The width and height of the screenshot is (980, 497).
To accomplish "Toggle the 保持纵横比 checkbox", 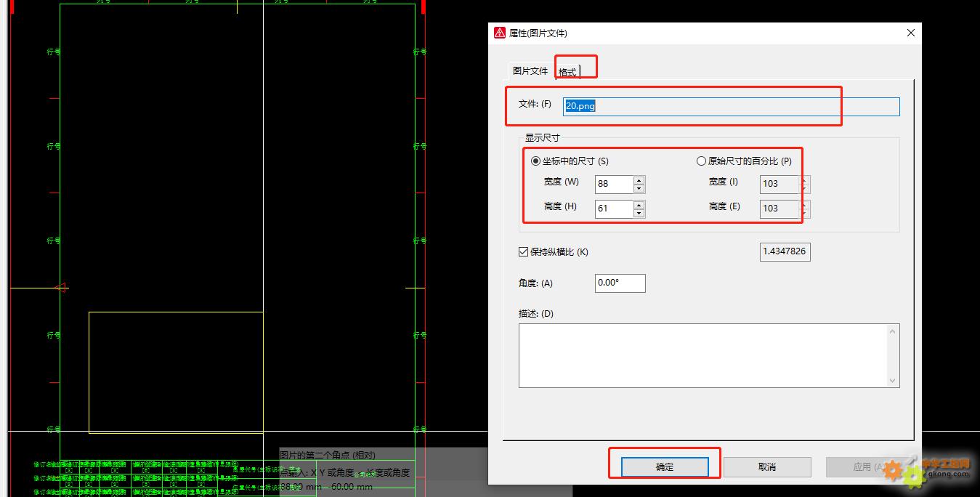I will pyautogui.click(x=523, y=252).
